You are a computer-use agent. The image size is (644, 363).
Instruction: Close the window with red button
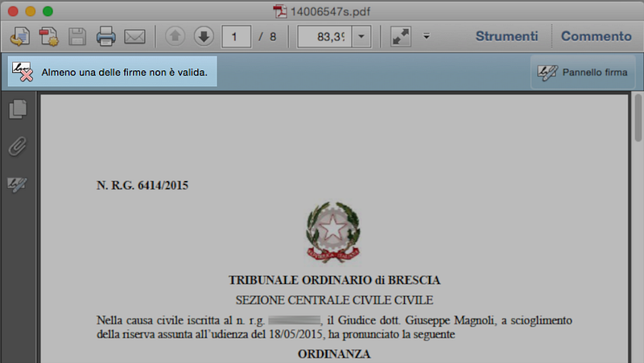[x=13, y=11]
